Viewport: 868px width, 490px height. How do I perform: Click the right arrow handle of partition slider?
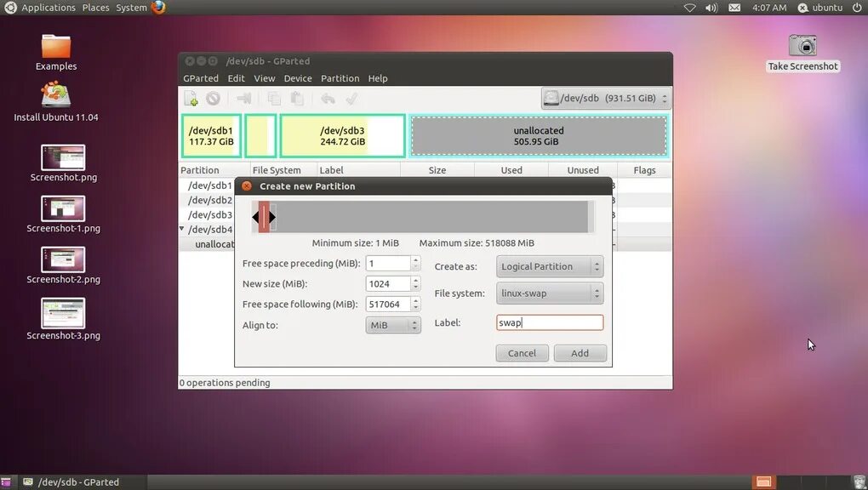[x=272, y=217]
